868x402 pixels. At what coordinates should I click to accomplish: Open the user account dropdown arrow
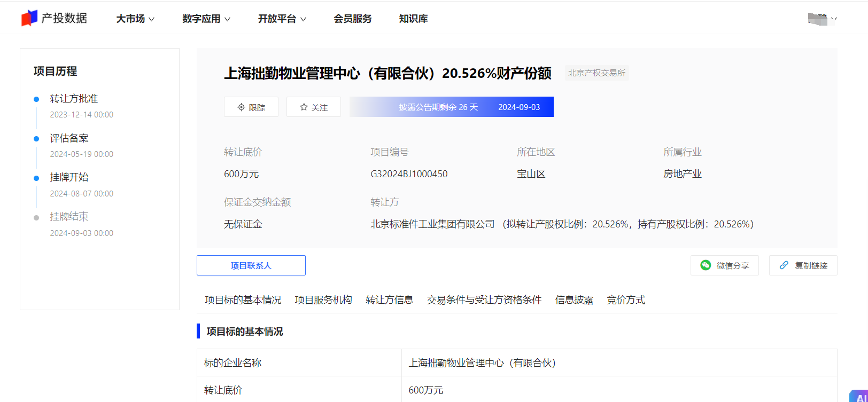(x=834, y=19)
